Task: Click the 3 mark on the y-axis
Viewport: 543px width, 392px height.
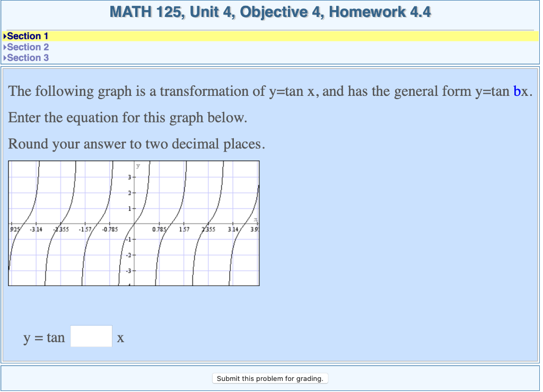Action: coord(130,177)
